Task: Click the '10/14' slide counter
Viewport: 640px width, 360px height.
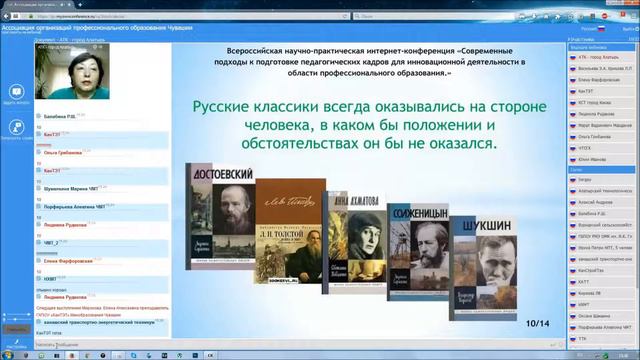Action: coord(538,324)
